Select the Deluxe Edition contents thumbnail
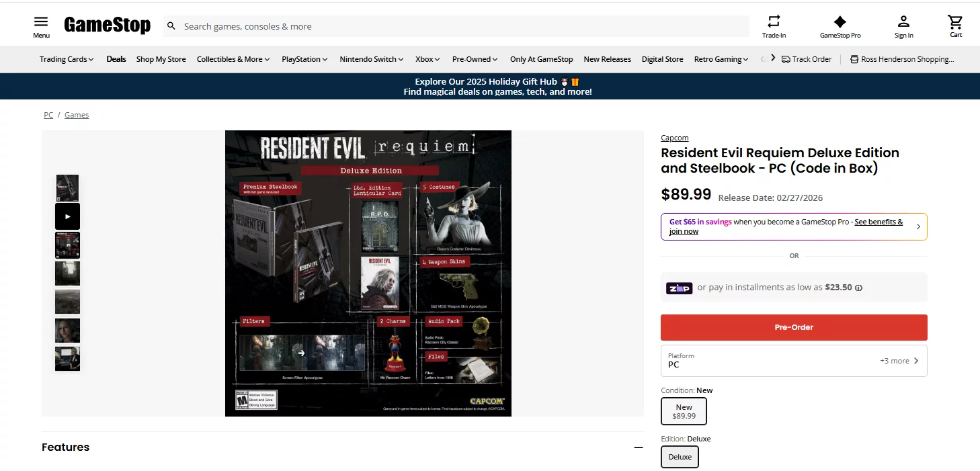The height and width of the screenshot is (471, 980). pos(67,245)
